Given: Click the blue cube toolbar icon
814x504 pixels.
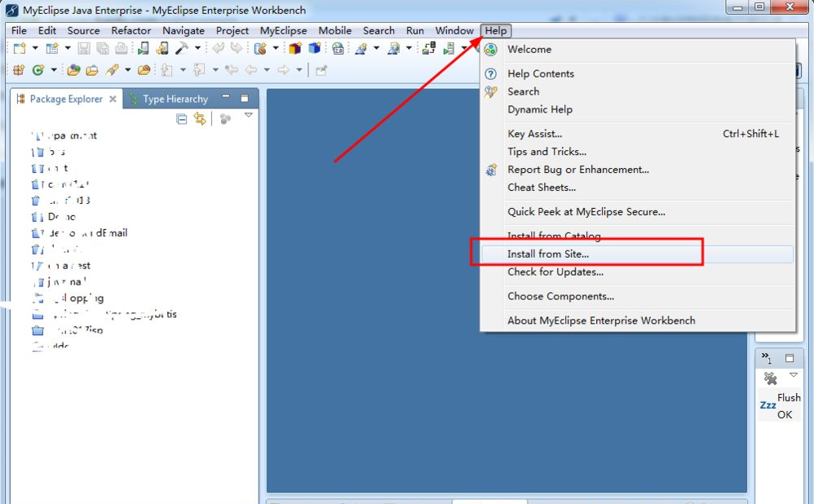Looking at the screenshot, I should [315, 49].
